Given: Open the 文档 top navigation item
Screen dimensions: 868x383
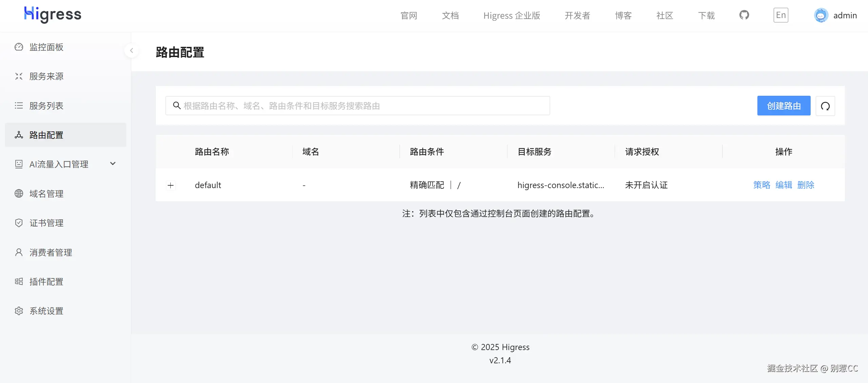Looking at the screenshot, I should coord(450,16).
